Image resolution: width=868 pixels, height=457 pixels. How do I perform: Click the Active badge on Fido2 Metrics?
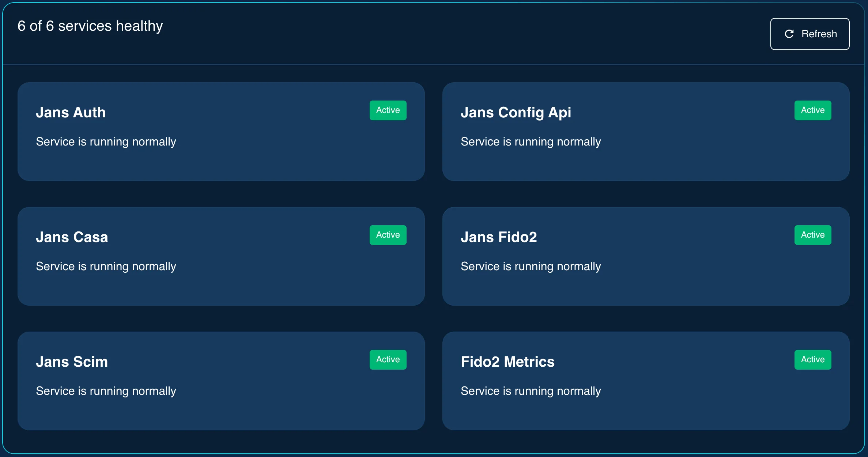click(x=812, y=359)
